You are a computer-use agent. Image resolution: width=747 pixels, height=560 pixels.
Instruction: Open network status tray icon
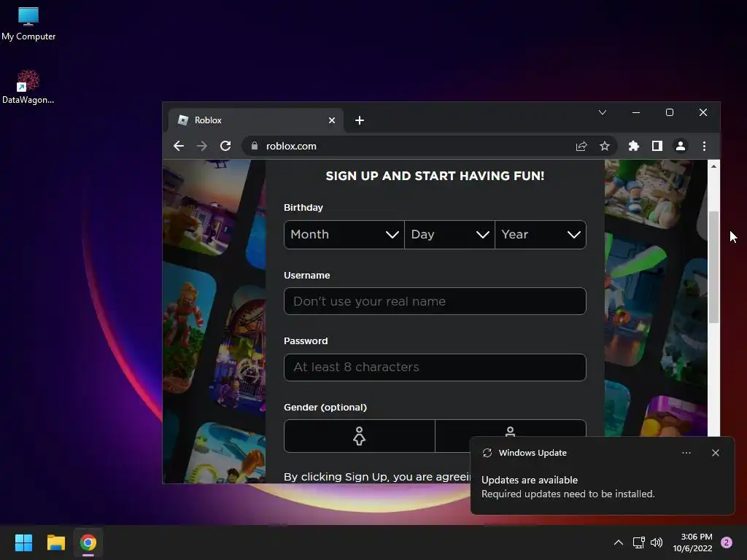638,542
